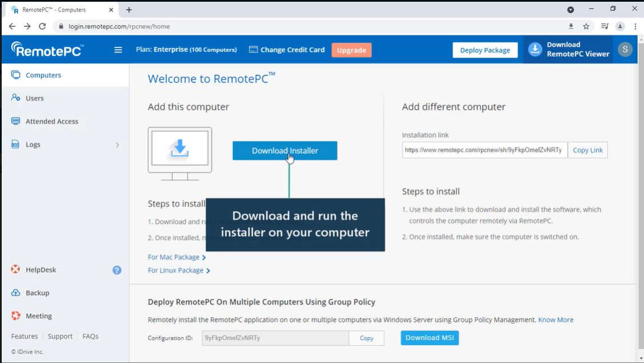Open the Chrome three-dot menu

(x=635, y=26)
